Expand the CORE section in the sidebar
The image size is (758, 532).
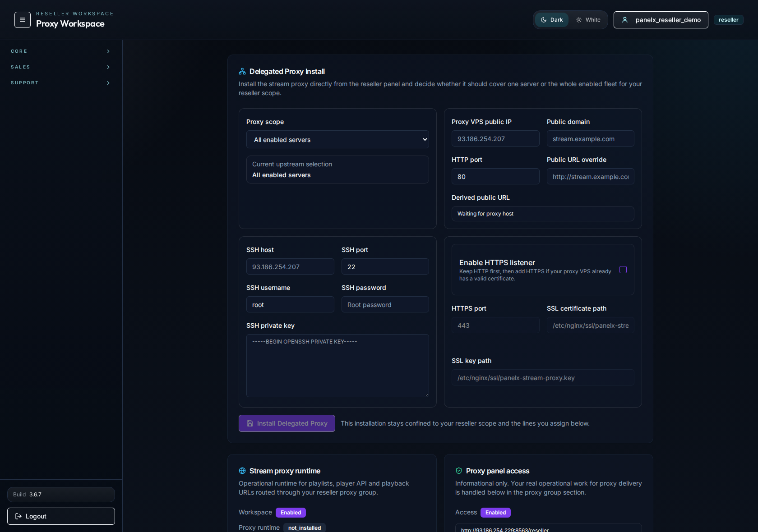pyautogui.click(x=61, y=51)
